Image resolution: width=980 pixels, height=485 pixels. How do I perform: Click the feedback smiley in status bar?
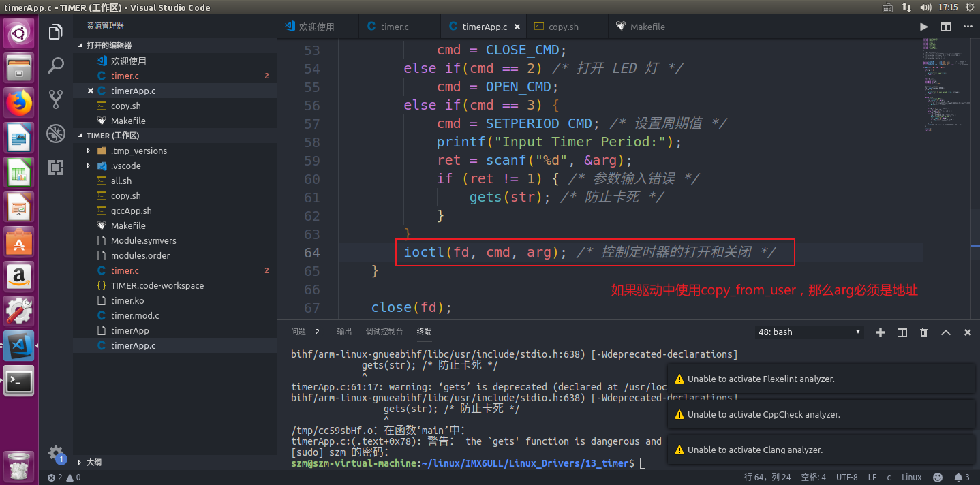[x=938, y=478]
